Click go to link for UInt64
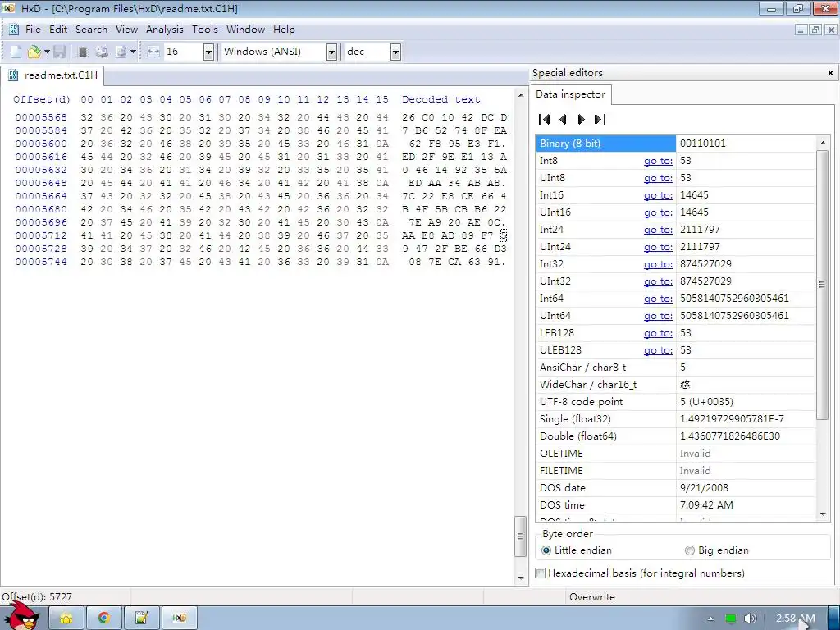Viewport: 840px width, 630px height. 658,316
